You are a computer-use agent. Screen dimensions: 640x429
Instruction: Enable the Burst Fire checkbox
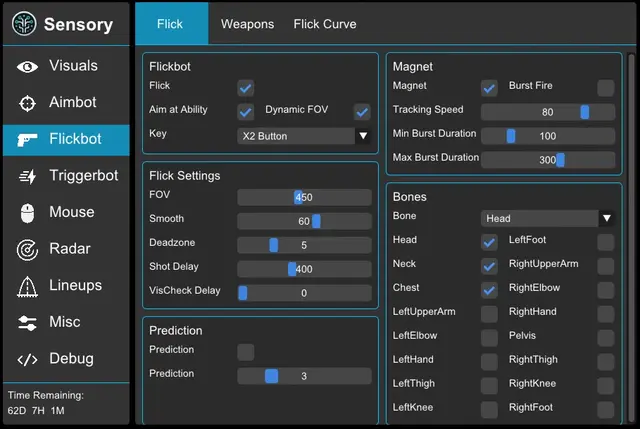click(605, 88)
